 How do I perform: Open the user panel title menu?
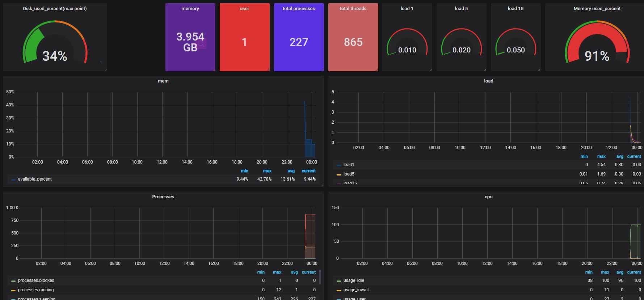click(244, 8)
